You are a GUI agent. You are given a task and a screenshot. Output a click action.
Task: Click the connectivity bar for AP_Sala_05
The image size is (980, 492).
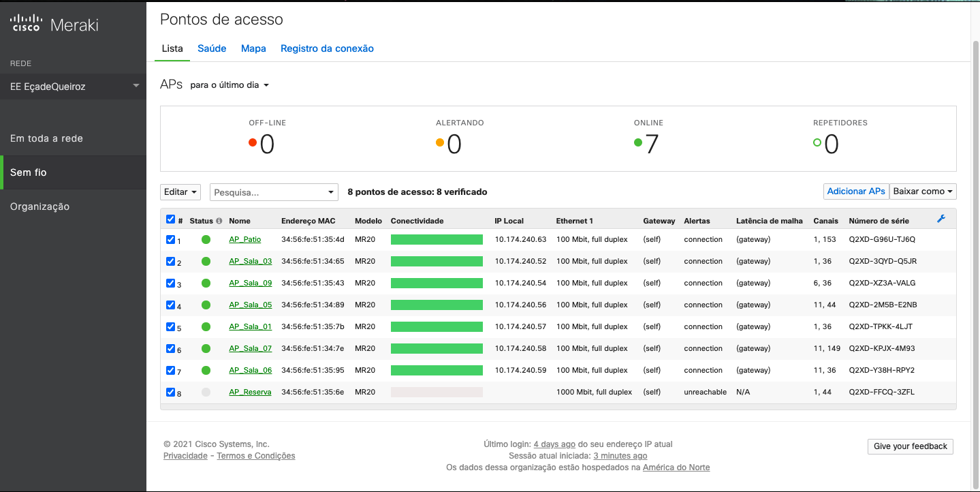[437, 305]
